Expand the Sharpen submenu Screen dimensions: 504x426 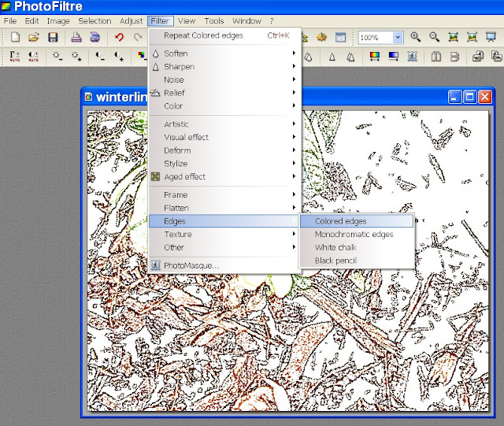[x=224, y=67]
